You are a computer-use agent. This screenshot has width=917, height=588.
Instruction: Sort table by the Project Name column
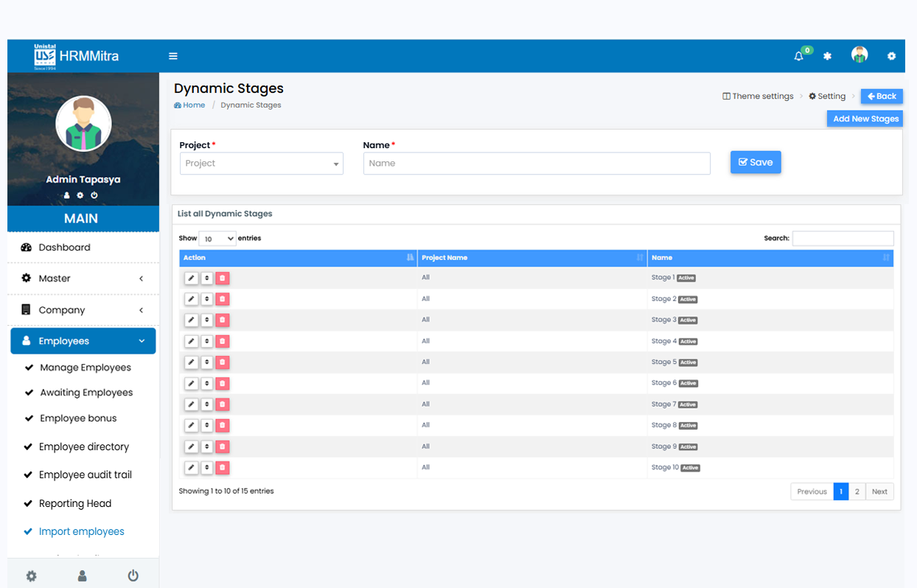pos(531,258)
